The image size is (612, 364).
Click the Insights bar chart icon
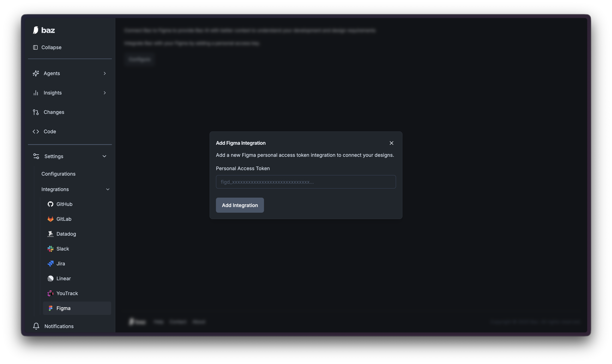tap(36, 93)
